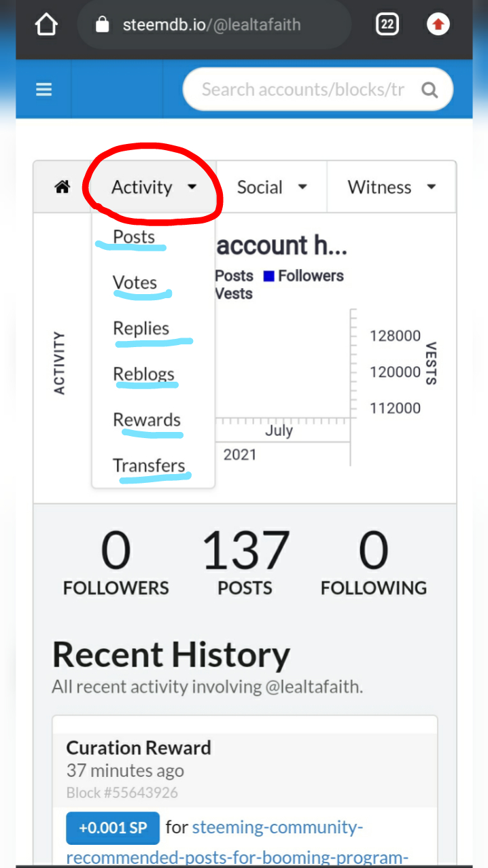The width and height of the screenshot is (488, 868).
Task: Open the hamburger menu
Action: [x=44, y=90]
